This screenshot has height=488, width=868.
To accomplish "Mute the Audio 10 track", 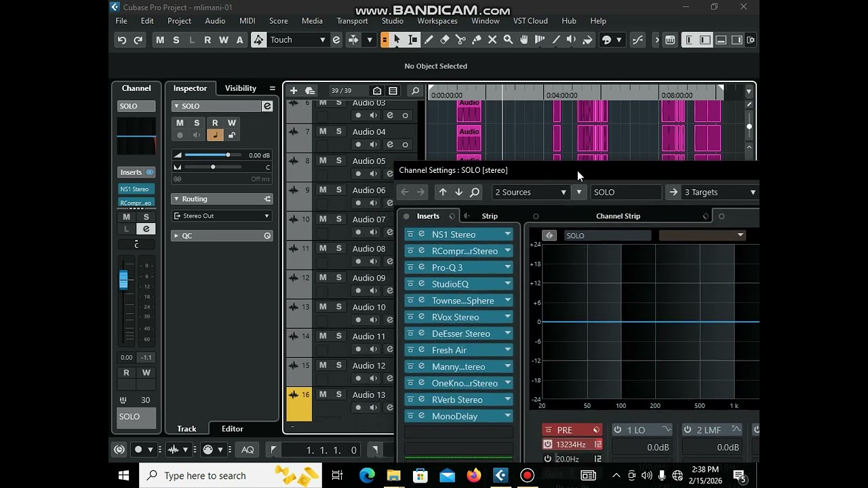I will click(x=323, y=307).
